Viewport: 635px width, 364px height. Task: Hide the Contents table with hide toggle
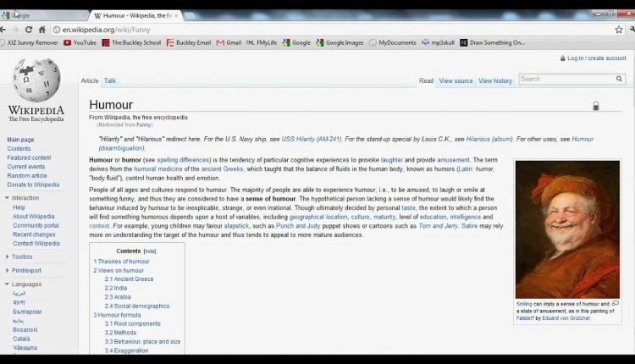tap(150, 251)
